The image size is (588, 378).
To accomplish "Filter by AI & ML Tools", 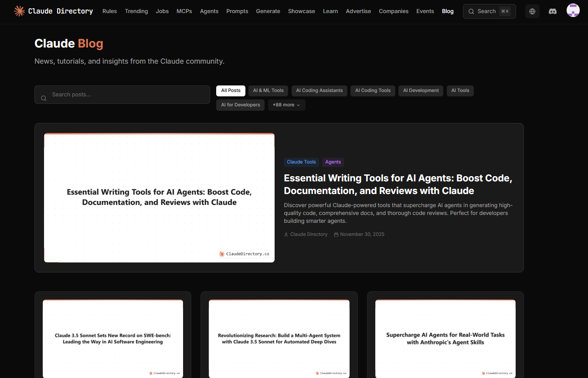I will [x=268, y=91].
